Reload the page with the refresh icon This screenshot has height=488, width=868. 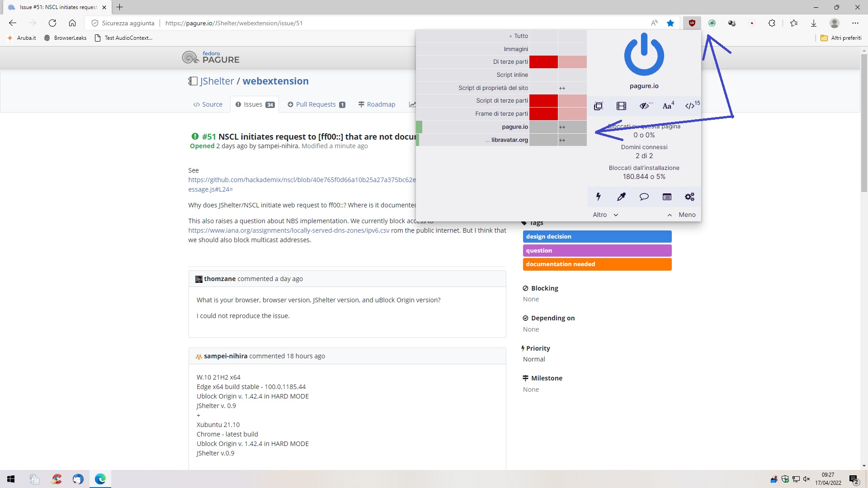pyautogui.click(x=52, y=23)
